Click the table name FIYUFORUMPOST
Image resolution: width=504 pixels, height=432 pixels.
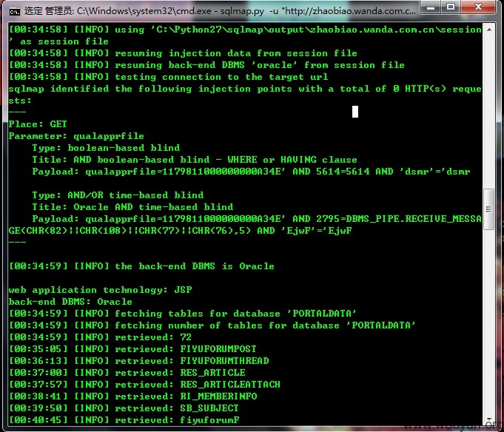pyautogui.click(x=218, y=349)
